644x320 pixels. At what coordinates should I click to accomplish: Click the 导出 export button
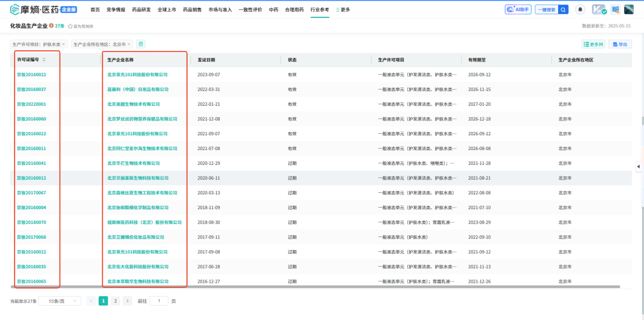click(x=620, y=44)
